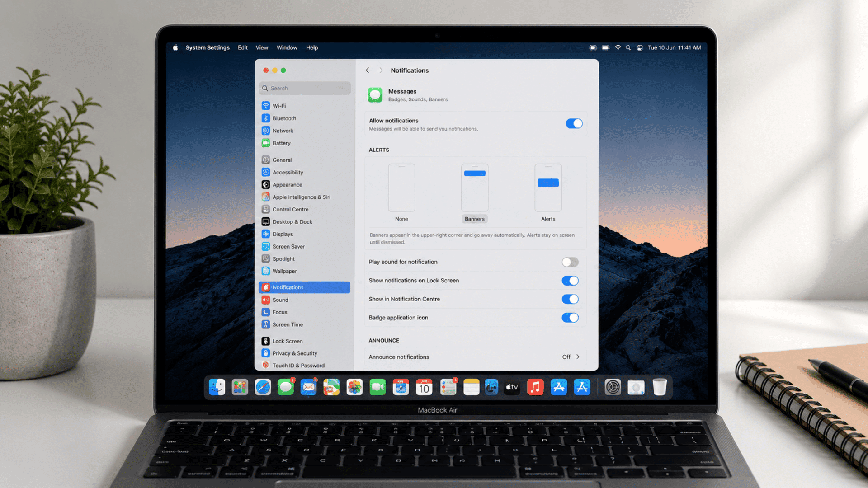Open Mail from the Dock
868x488 pixels.
[309, 387]
